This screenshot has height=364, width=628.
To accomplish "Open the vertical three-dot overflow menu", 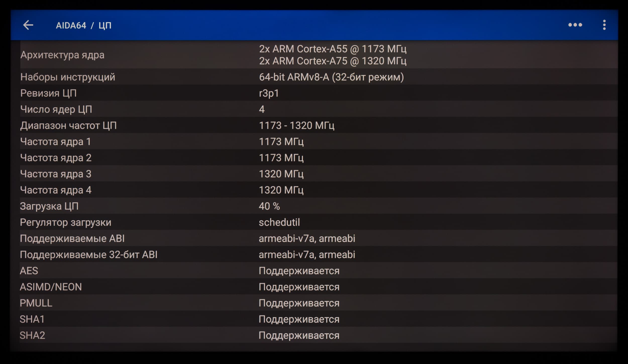I will [x=604, y=25].
